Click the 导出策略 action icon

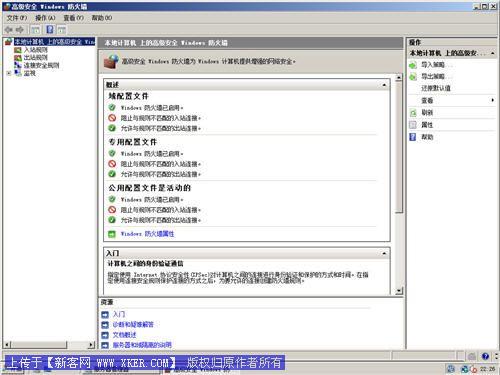(x=413, y=77)
